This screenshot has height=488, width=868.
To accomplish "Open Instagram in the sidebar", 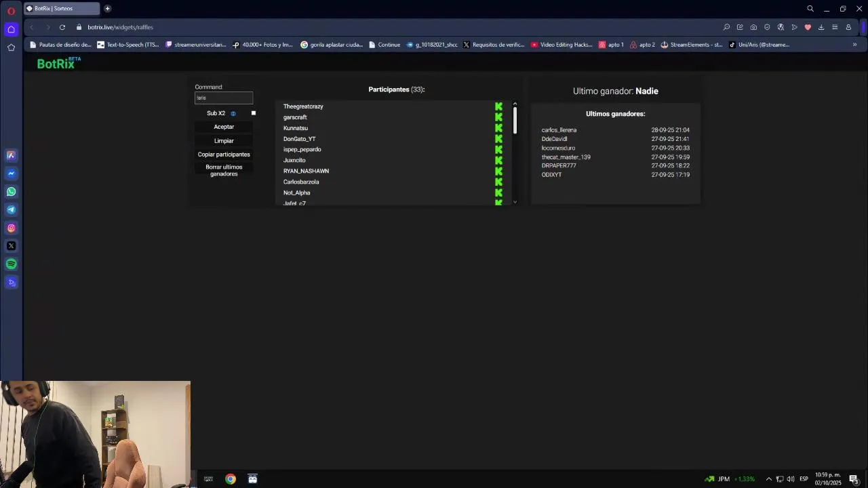I will (11, 228).
